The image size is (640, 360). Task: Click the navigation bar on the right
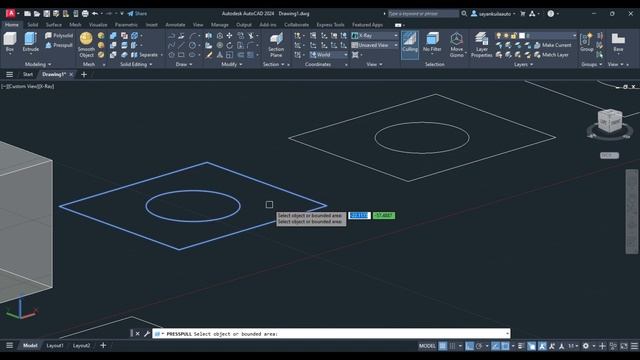pos(631,211)
